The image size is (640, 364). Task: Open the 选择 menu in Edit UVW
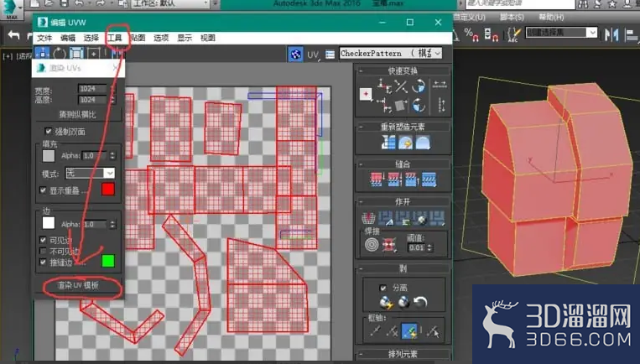coord(91,38)
